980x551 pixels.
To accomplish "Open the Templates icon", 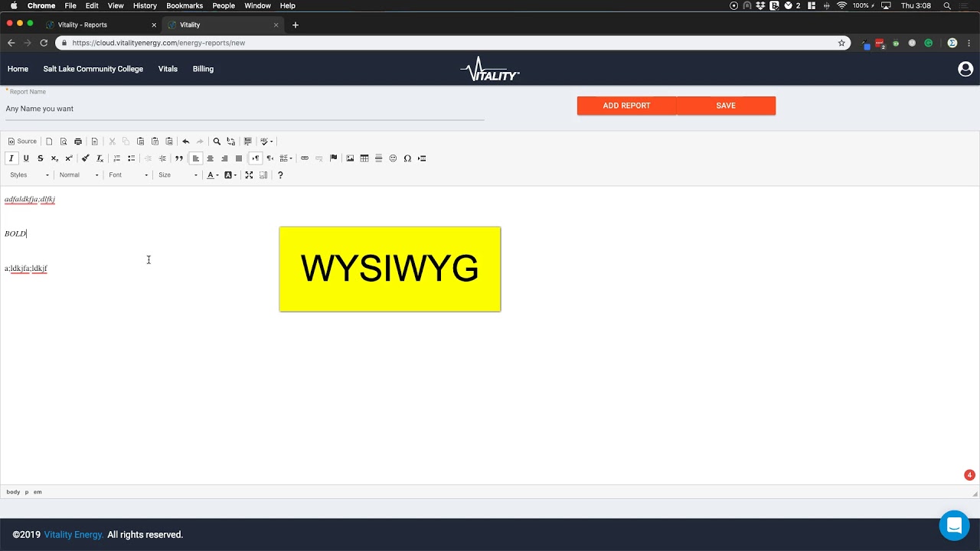I will (94, 142).
